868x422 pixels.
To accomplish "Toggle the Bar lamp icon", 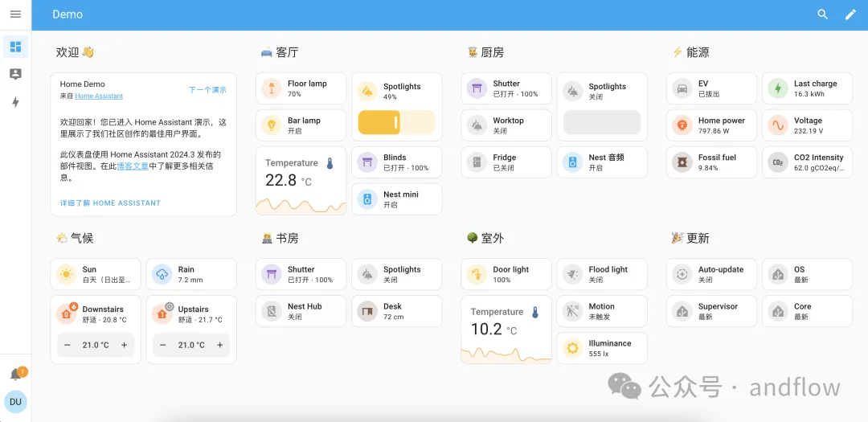I will click(x=272, y=125).
